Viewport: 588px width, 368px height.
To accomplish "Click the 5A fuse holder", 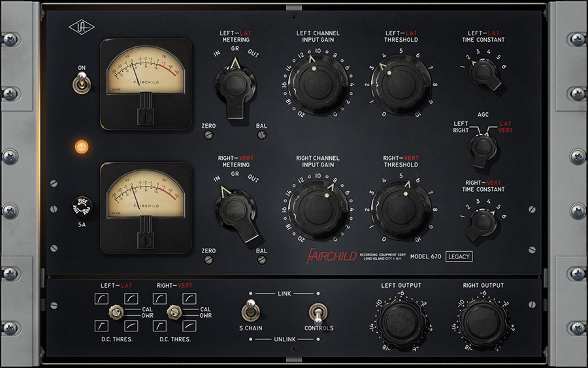I will pos(82,206).
